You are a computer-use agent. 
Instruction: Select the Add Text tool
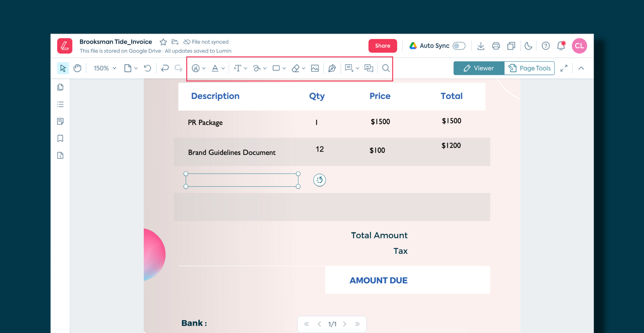237,68
